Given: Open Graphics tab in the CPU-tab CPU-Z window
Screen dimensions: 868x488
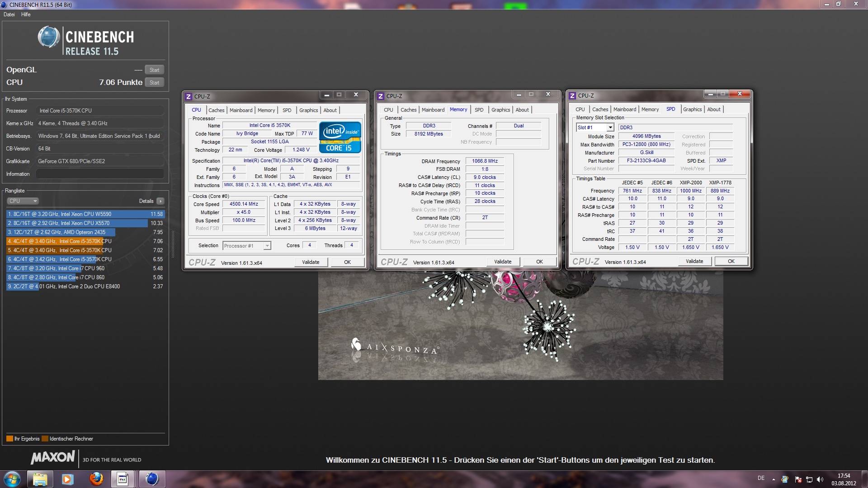Looking at the screenshot, I should [308, 110].
